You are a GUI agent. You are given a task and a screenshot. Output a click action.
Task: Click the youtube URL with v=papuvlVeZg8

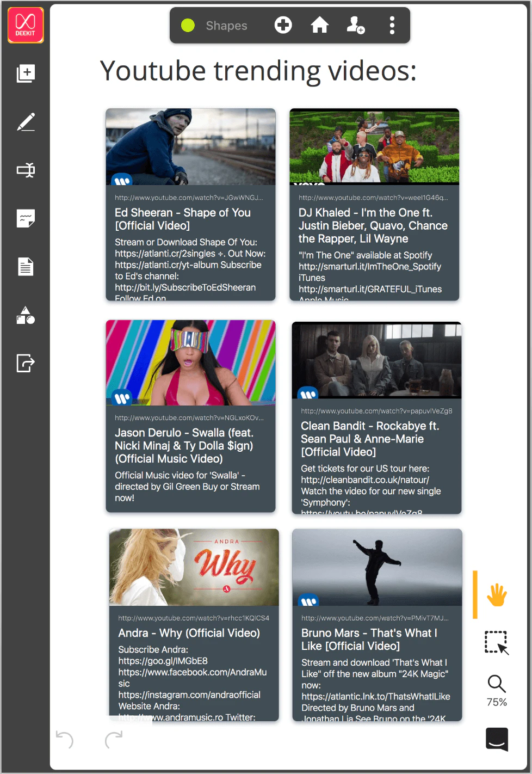coord(376,411)
